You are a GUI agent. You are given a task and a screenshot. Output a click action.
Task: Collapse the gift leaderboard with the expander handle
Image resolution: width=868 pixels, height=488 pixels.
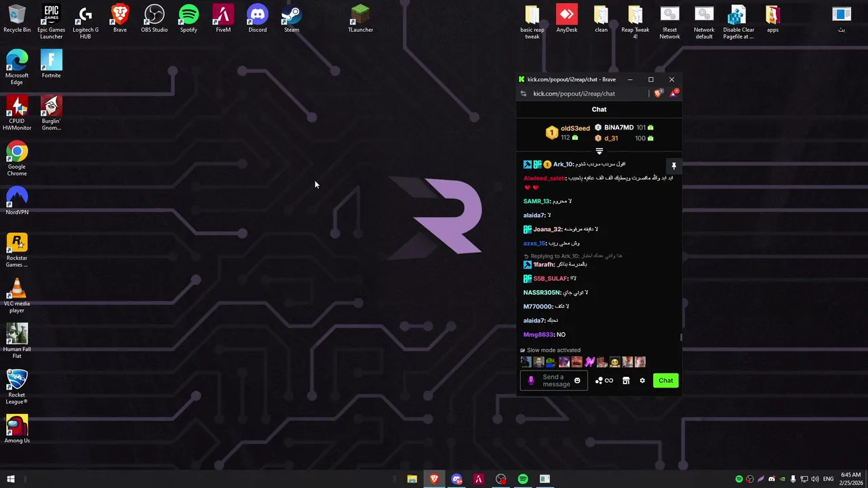point(599,151)
